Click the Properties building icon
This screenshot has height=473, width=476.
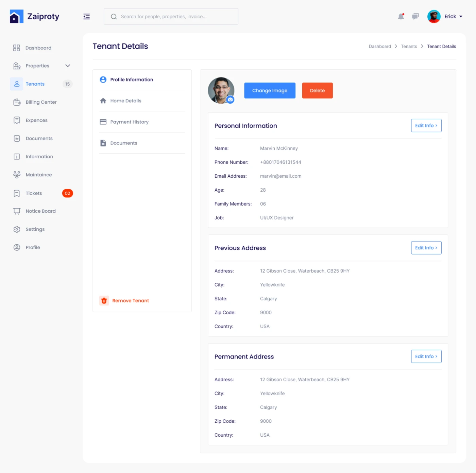pos(17,66)
